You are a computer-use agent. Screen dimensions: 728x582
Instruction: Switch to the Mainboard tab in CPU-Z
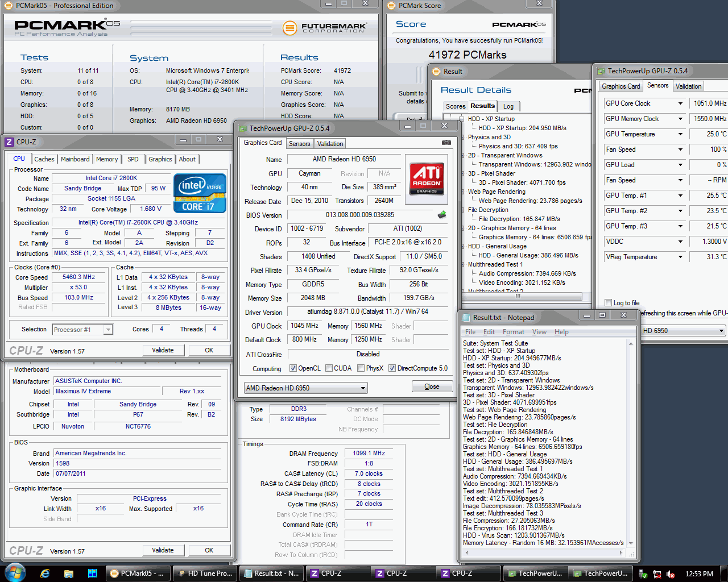pos(75,159)
